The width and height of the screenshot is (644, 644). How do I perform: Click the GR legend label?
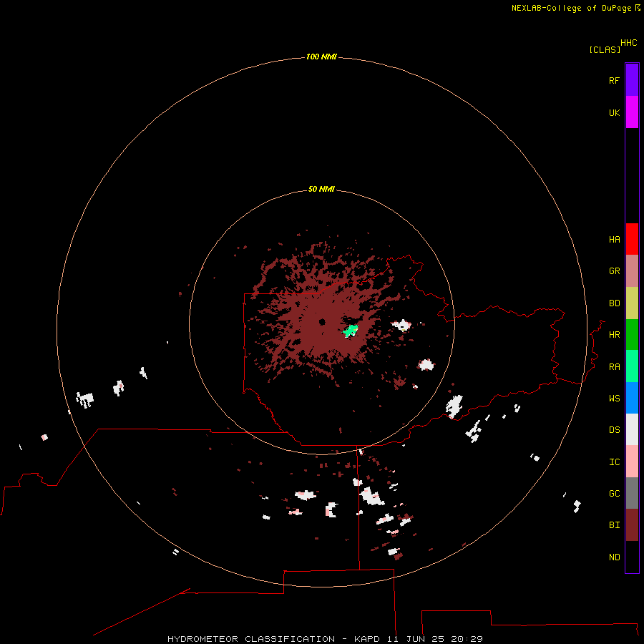(614, 271)
